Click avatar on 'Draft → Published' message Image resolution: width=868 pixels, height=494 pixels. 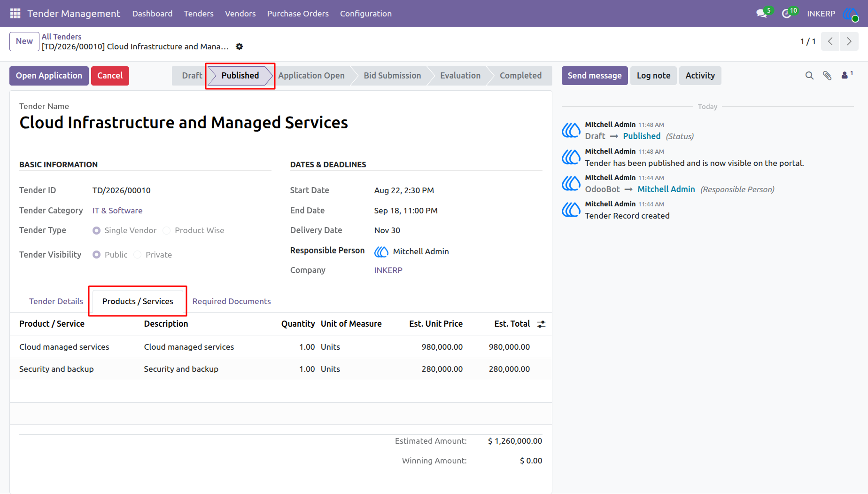(x=571, y=130)
